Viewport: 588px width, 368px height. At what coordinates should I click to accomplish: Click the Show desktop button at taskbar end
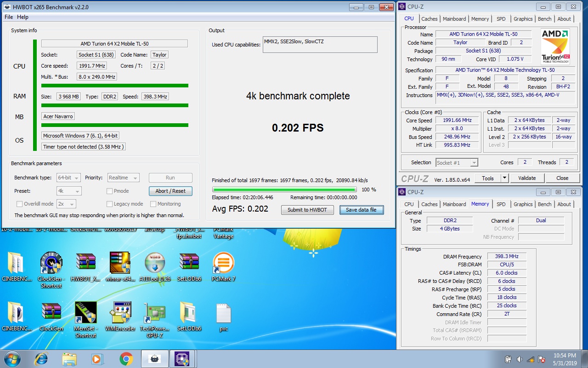585,359
